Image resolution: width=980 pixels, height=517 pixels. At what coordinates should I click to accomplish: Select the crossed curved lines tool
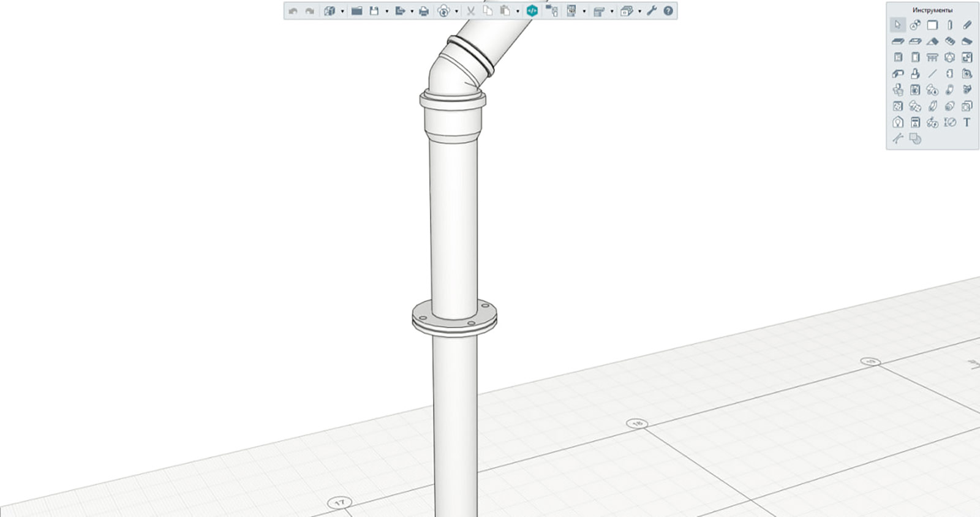[x=898, y=138]
